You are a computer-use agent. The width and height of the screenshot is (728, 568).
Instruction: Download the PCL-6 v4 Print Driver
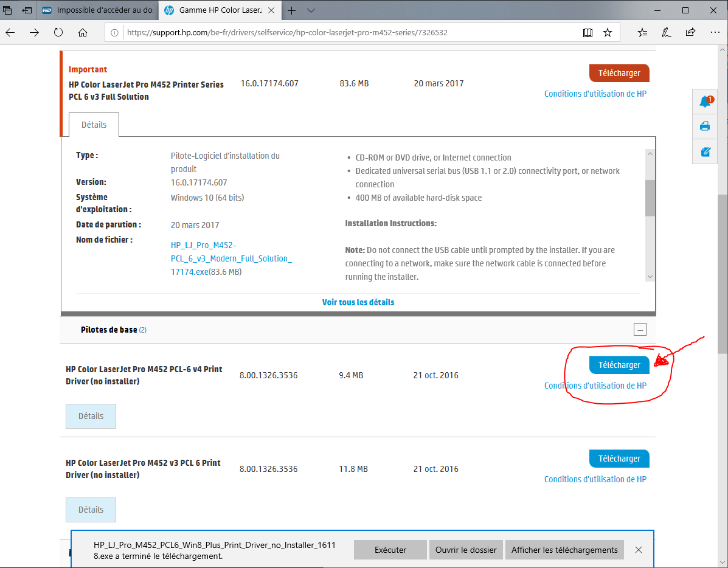(619, 365)
